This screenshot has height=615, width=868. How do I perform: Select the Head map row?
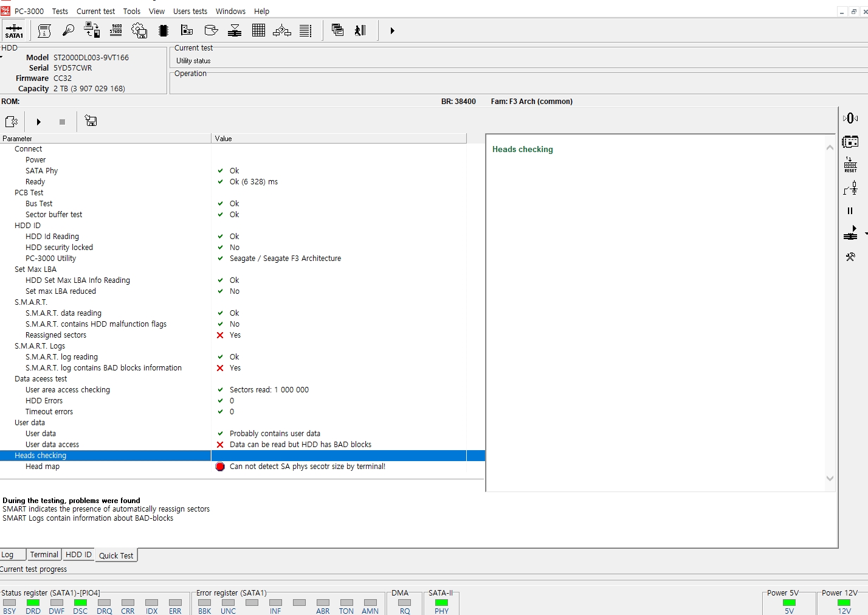click(43, 467)
